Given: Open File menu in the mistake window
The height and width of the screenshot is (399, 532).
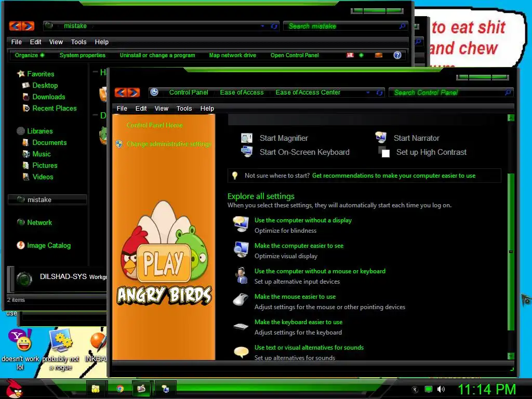Looking at the screenshot, I should [16, 42].
